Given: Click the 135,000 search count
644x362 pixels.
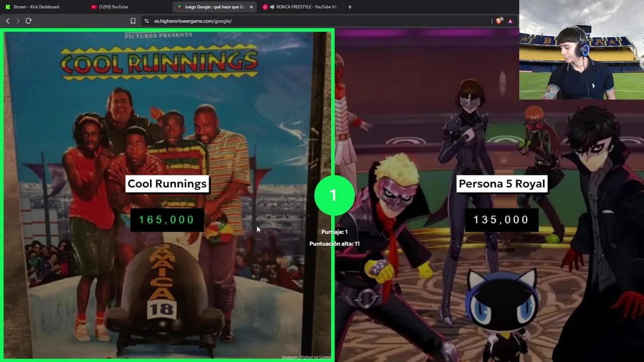Looking at the screenshot, I should [501, 220].
